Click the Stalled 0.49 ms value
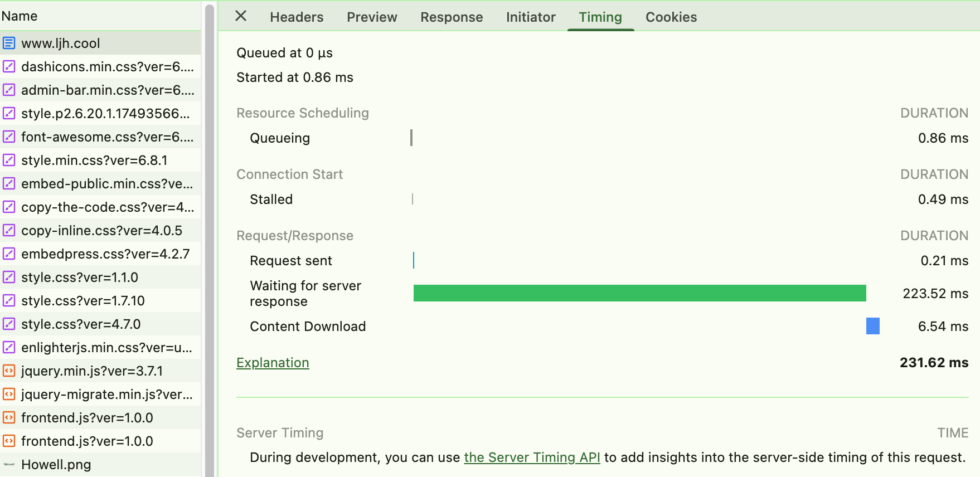This screenshot has width=980, height=477. coord(943,199)
